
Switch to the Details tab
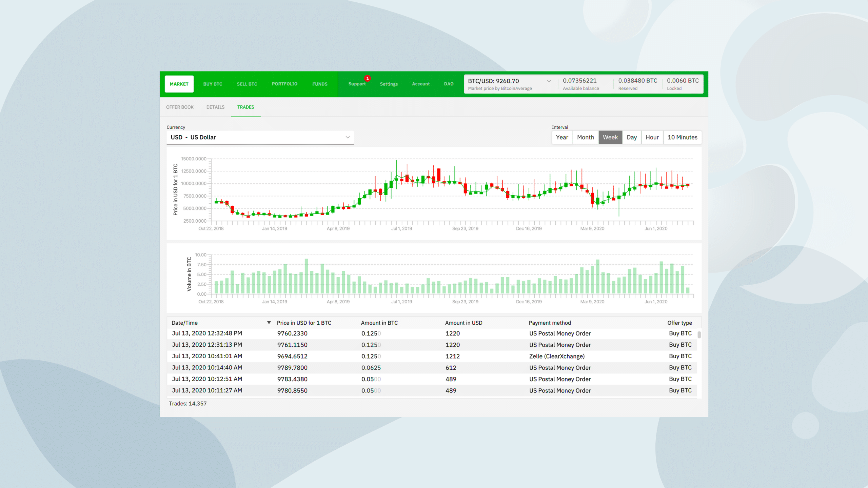pos(215,107)
